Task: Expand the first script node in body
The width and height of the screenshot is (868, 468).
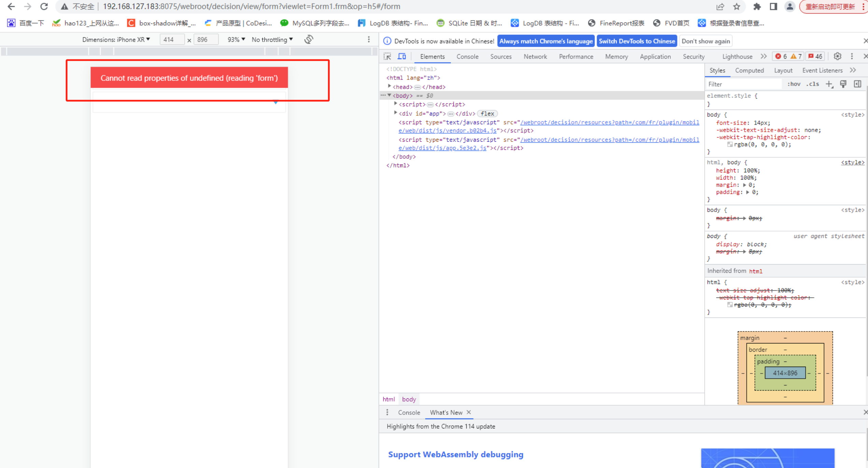Action: 395,104
